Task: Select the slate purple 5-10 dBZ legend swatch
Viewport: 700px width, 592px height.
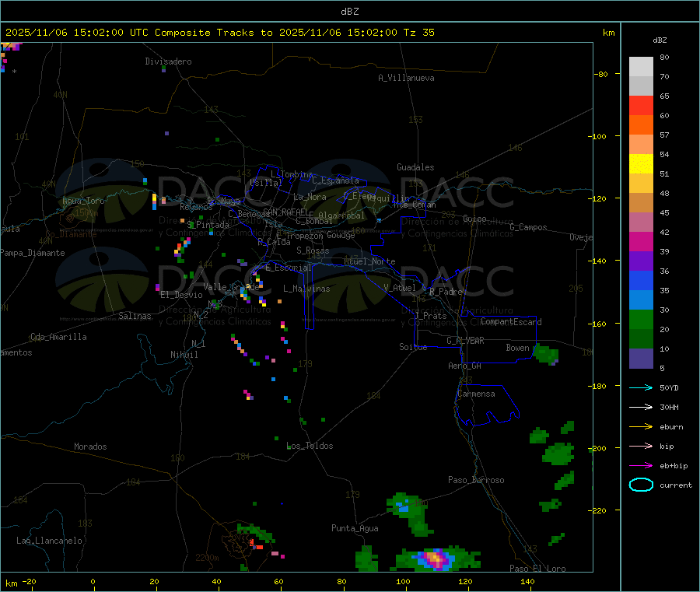Action: pyautogui.click(x=641, y=359)
